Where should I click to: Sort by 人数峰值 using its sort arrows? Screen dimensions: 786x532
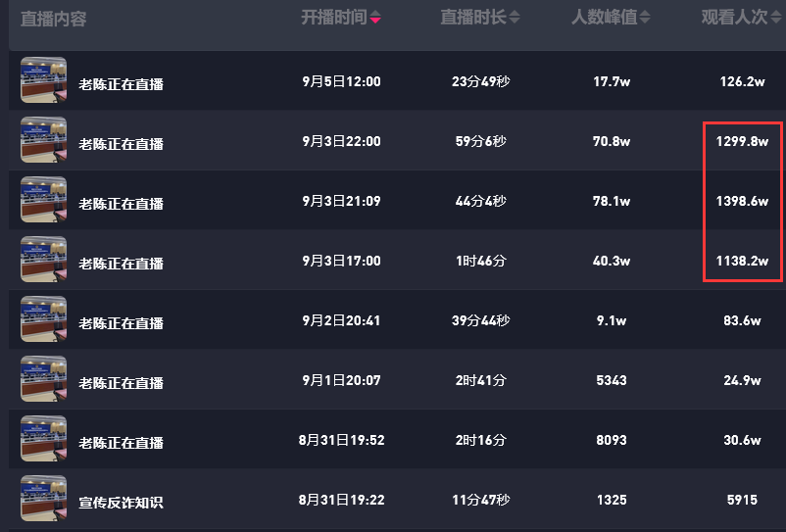645,18
